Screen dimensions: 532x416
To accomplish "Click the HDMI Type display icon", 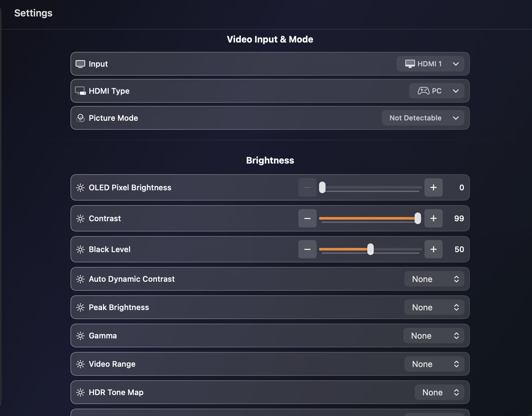I will (80, 91).
